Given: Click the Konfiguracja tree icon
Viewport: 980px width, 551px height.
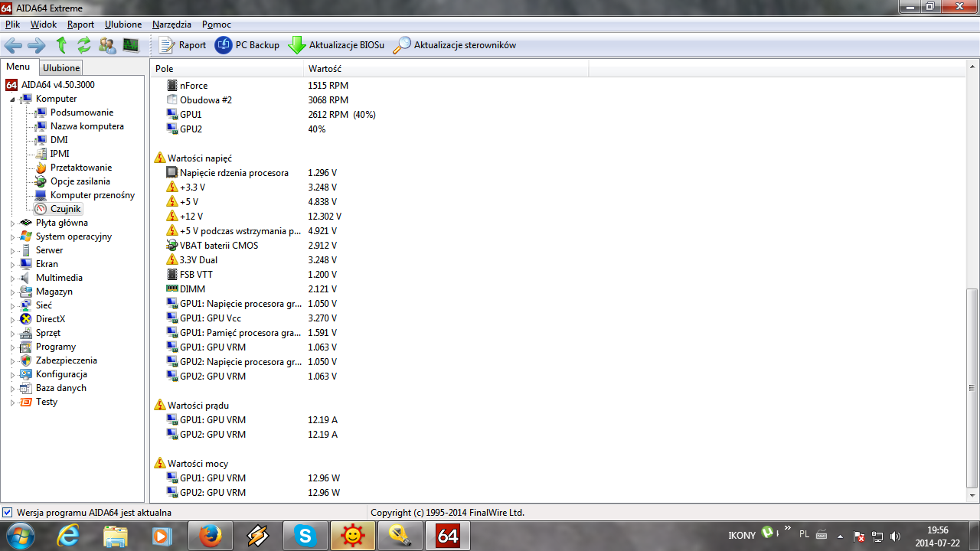Looking at the screenshot, I should click(x=26, y=374).
